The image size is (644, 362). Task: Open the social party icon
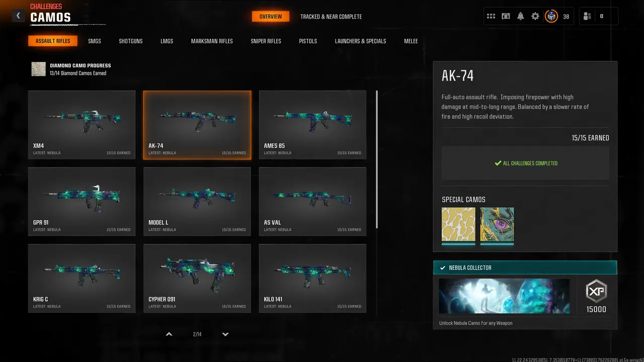(x=587, y=16)
